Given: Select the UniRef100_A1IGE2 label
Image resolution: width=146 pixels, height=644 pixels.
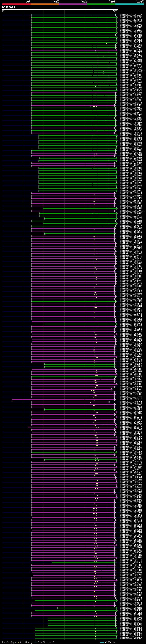Looking at the screenshot, I should point(131,615).
